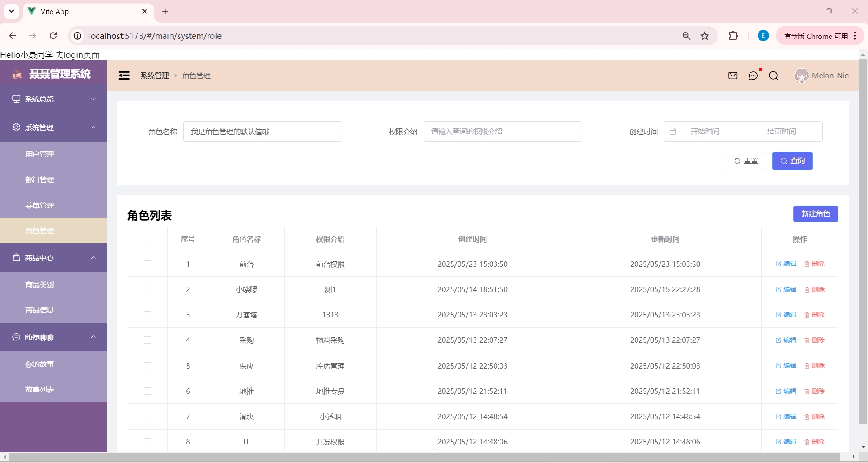Viewport: 868px width, 463px height.
Task: Open 商品类别 in the sidebar
Action: (53, 284)
